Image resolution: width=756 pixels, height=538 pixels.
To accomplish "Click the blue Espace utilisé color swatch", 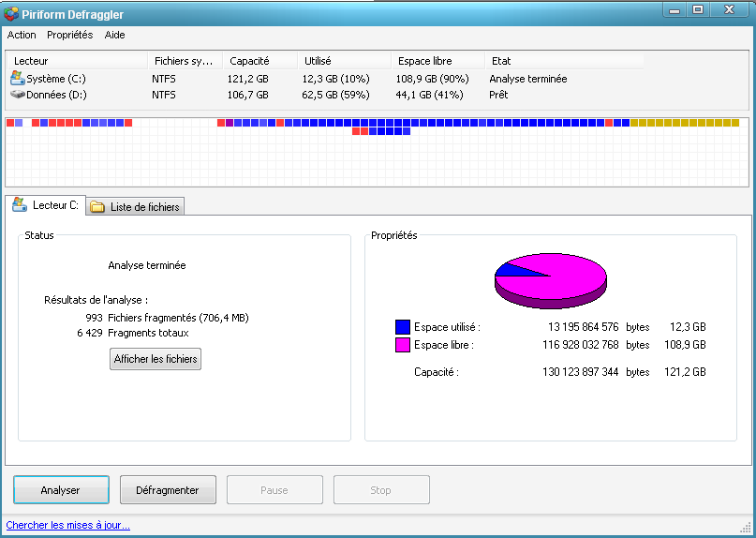I will [403, 327].
